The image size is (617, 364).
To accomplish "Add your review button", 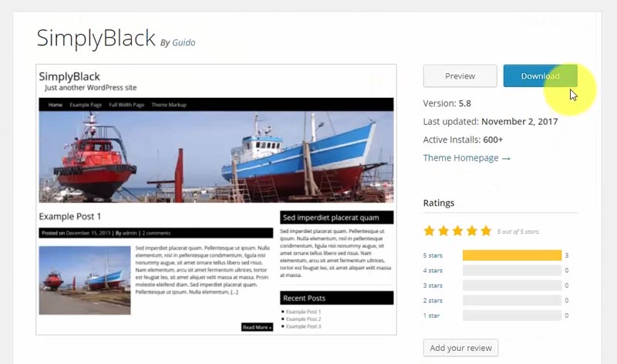I will 460,348.
